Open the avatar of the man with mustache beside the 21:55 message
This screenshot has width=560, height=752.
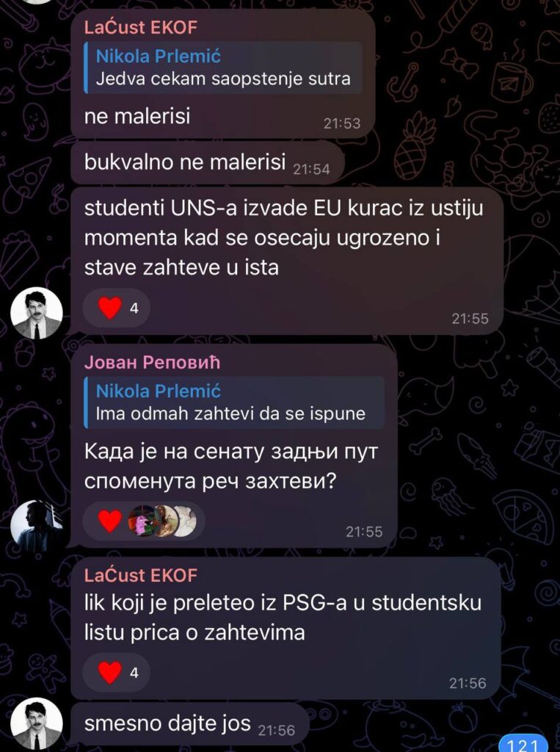(37, 313)
